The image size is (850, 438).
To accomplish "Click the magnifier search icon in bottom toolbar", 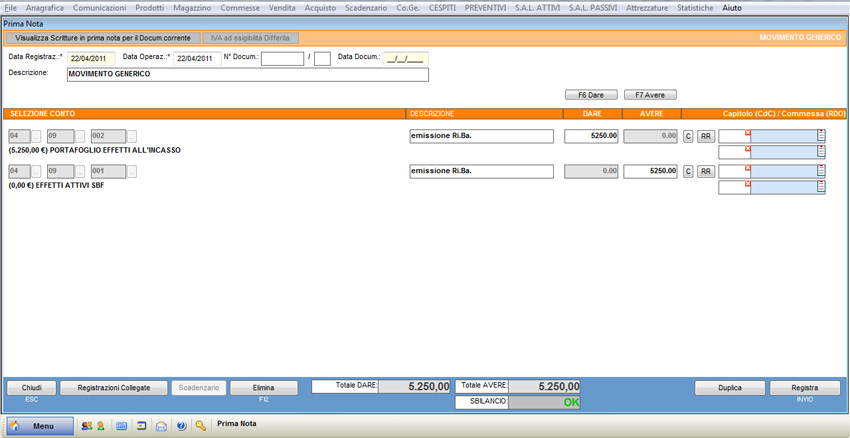I will click(201, 426).
